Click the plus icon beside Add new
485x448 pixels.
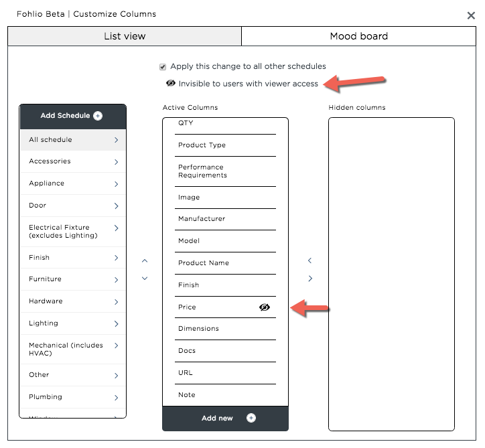pyautogui.click(x=251, y=418)
